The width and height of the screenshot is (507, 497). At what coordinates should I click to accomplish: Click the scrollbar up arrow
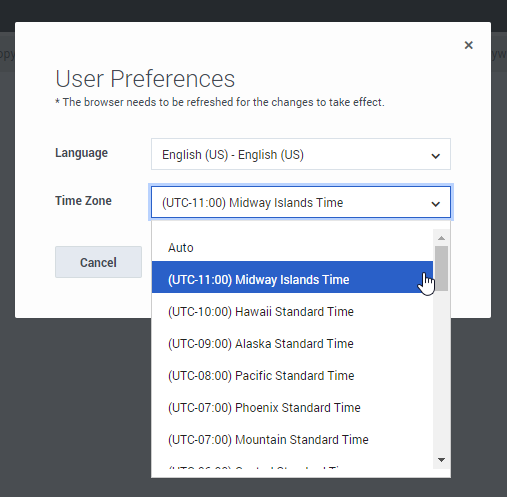click(x=441, y=238)
